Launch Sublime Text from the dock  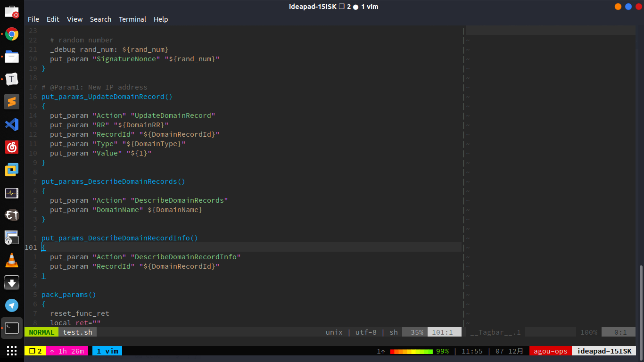(12, 102)
